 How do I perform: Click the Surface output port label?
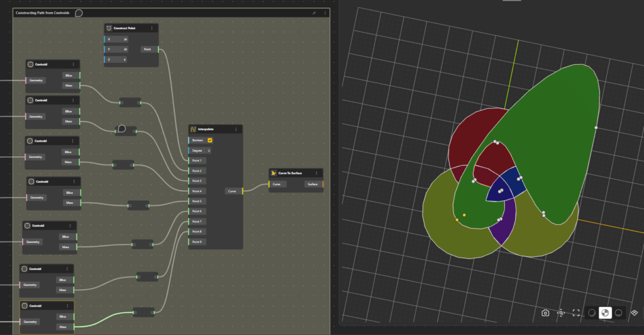click(x=311, y=184)
